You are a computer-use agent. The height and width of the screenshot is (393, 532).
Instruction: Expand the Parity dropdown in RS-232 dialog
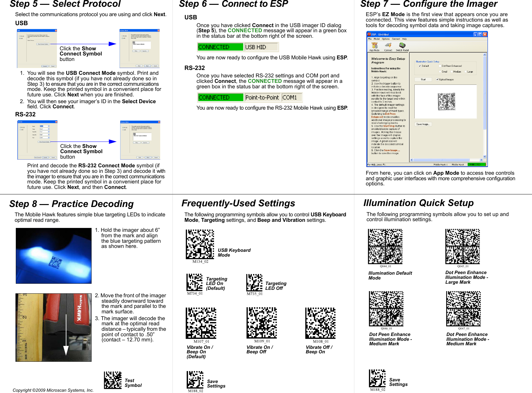click(x=49, y=129)
